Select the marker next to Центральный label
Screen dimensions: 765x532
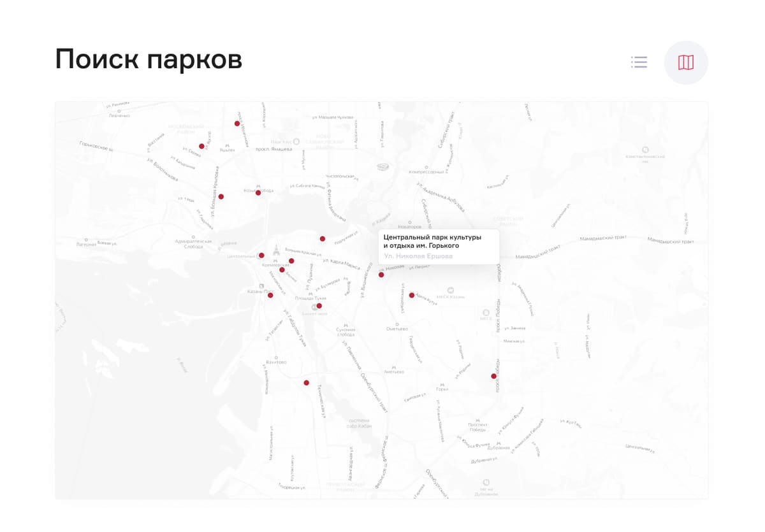click(x=261, y=255)
